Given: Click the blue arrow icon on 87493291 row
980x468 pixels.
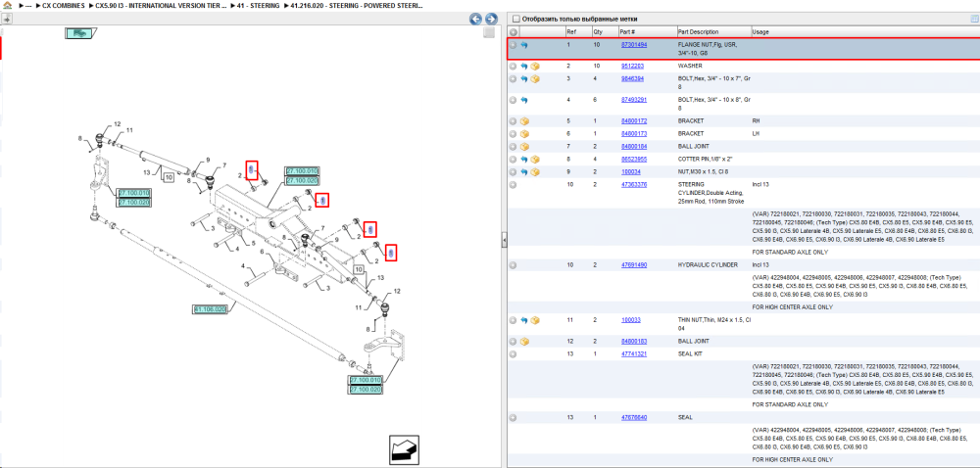Looking at the screenshot, I should point(524,100).
